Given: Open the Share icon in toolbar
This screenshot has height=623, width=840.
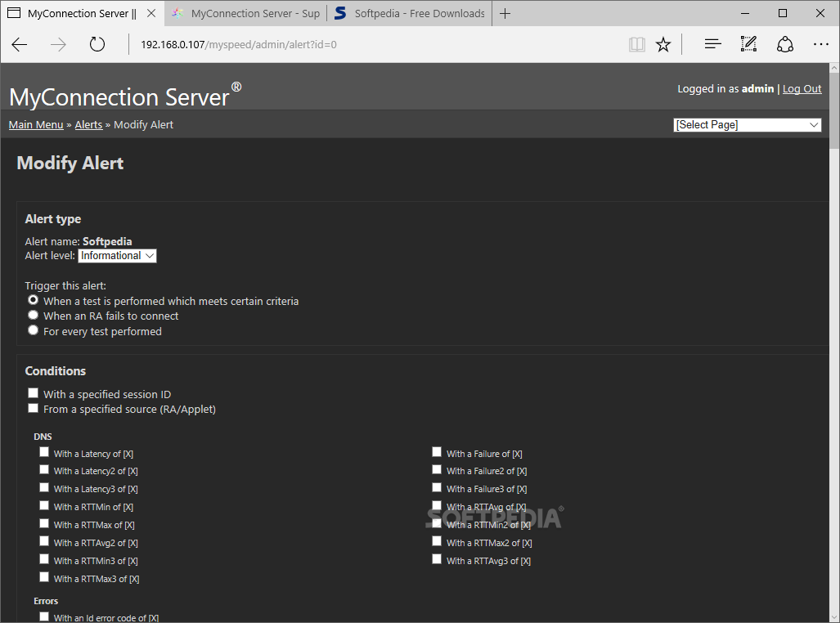Looking at the screenshot, I should pyautogui.click(x=785, y=44).
